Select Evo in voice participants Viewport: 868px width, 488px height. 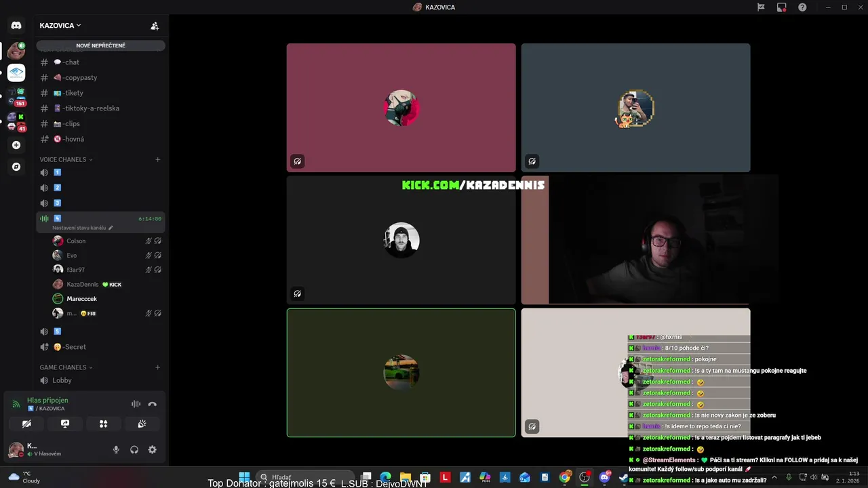pyautogui.click(x=107, y=256)
